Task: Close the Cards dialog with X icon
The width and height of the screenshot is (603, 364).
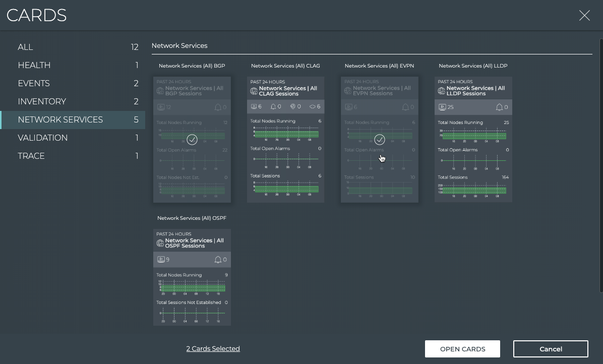Action: point(584,16)
